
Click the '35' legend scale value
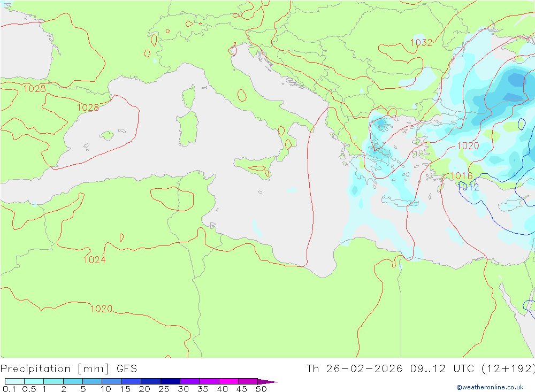(203, 389)
